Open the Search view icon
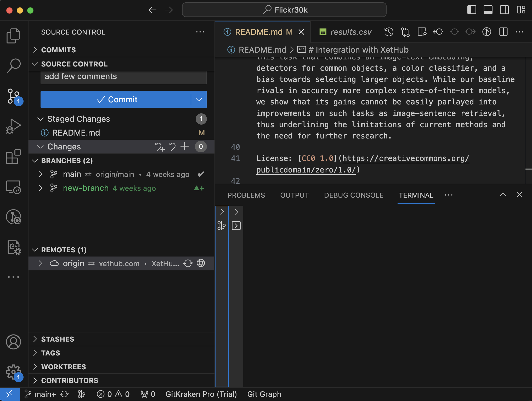The image size is (532, 401). pyautogui.click(x=13, y=65)
